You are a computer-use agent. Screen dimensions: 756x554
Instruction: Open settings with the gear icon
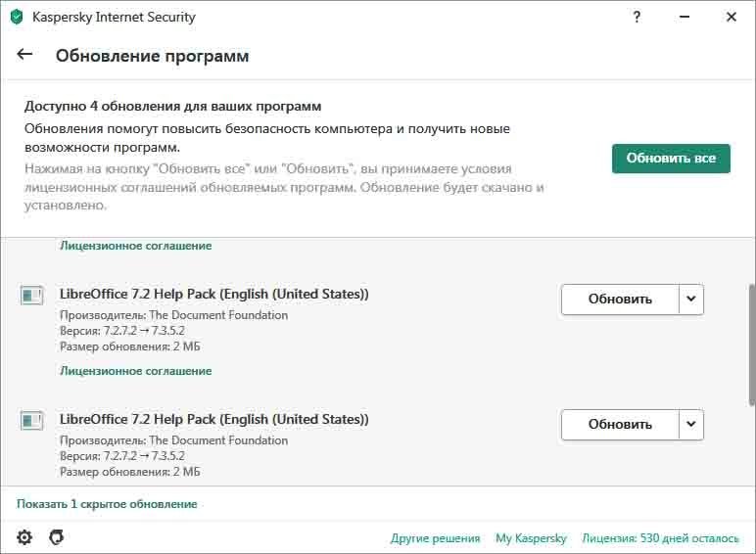pos(24,537)
